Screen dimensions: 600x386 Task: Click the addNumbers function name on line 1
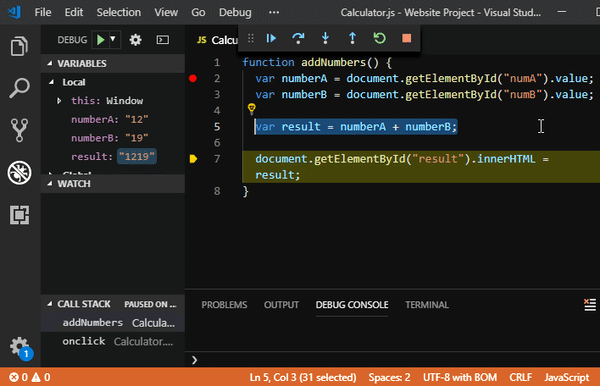tap(333, 62)
